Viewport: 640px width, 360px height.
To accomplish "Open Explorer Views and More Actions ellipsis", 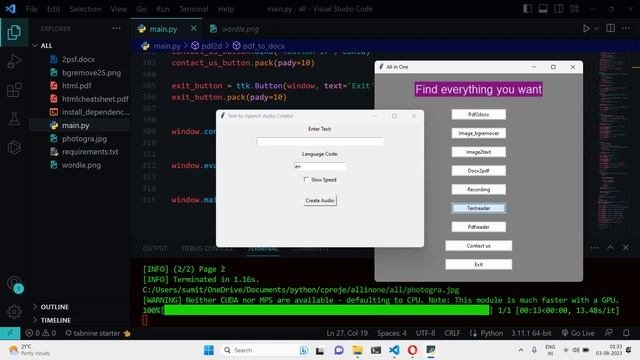I will pyautogui.click(x=116, y=28).
